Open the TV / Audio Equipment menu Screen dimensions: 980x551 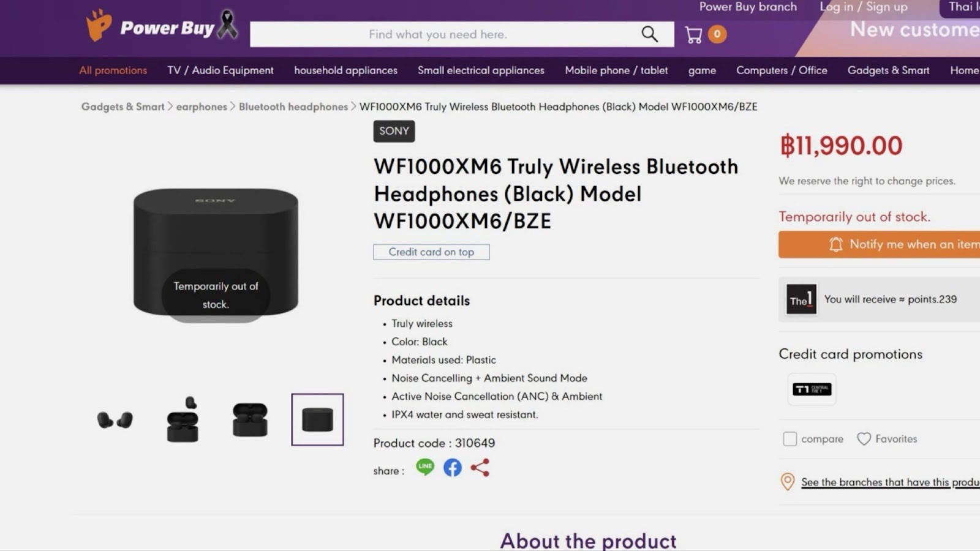click(x=221, y=70)
